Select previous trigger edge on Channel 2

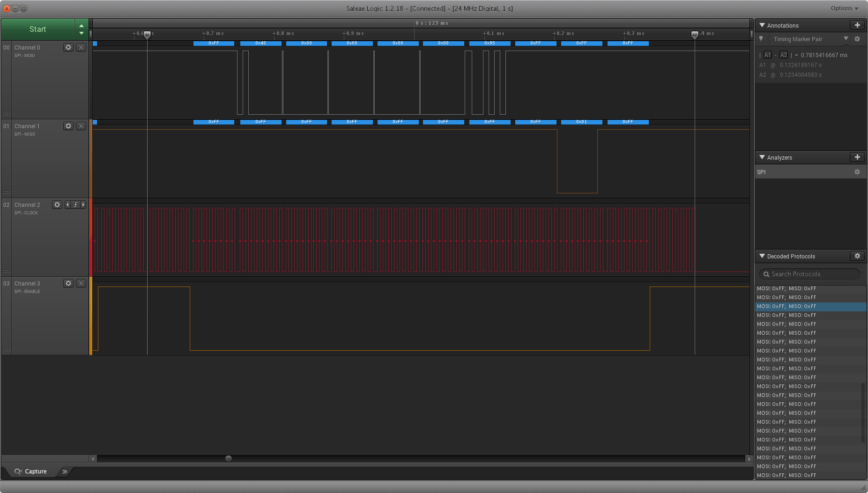coord(67,205)
